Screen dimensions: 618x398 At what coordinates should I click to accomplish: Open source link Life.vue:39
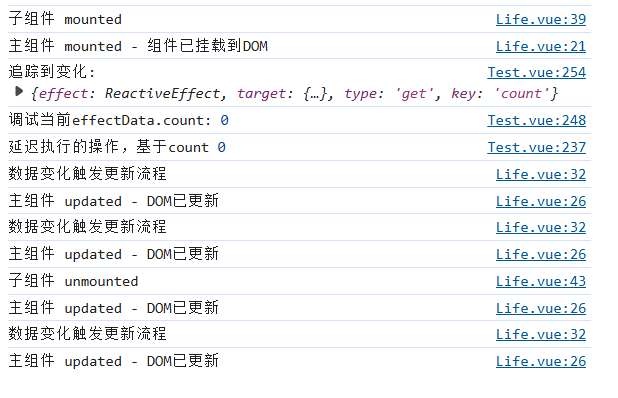point(541,19)
